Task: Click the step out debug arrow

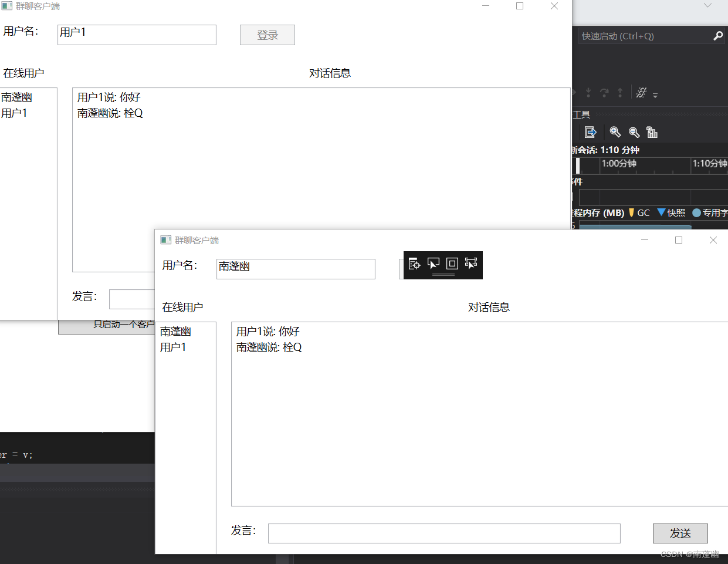Action: tap(620, 93)
